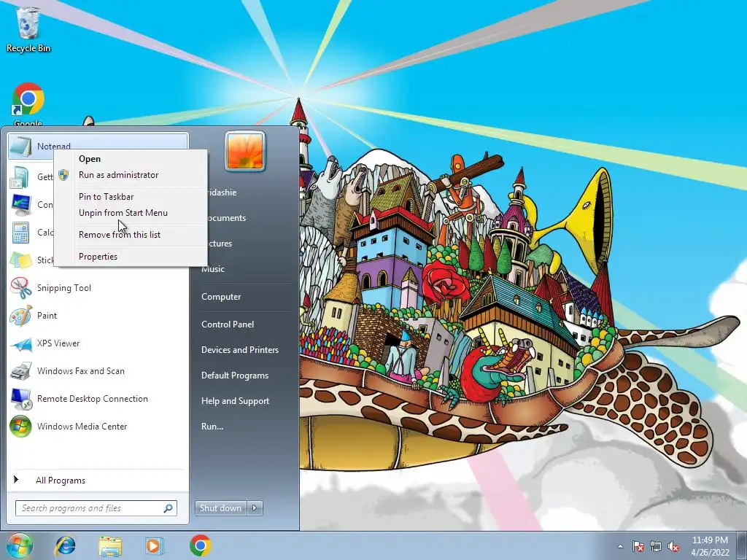Image resolution: width=747 pixels, height=560 pixels.
Task: Click the Windows Media Center label
Action: pyautogui.click(x=82, y=427)
